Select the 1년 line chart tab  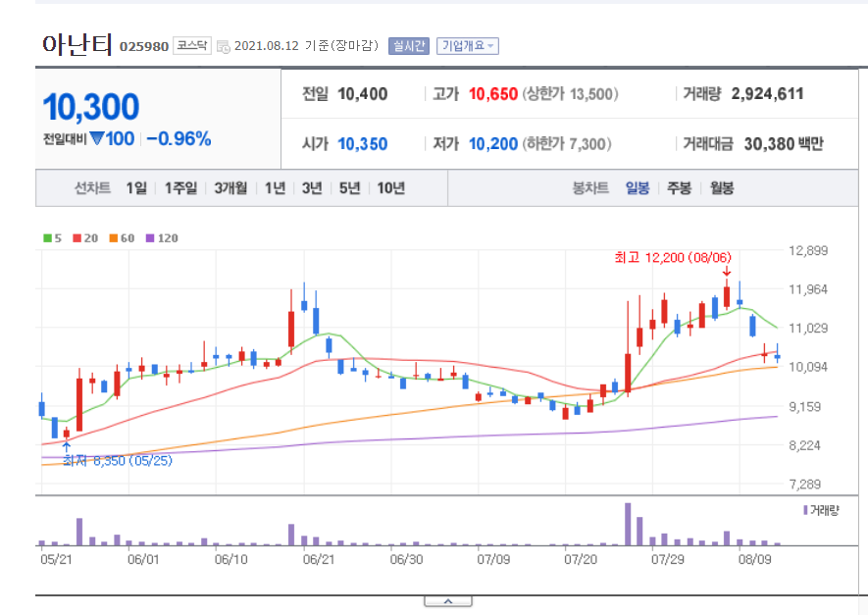pyautogui.click(x=275, y=188)
